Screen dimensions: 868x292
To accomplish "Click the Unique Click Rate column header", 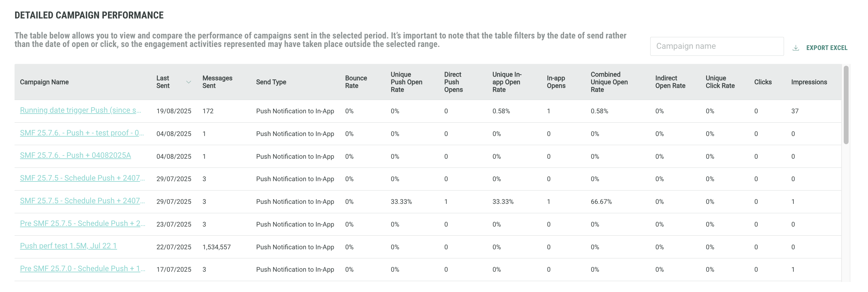I will [x=720, y=82].
